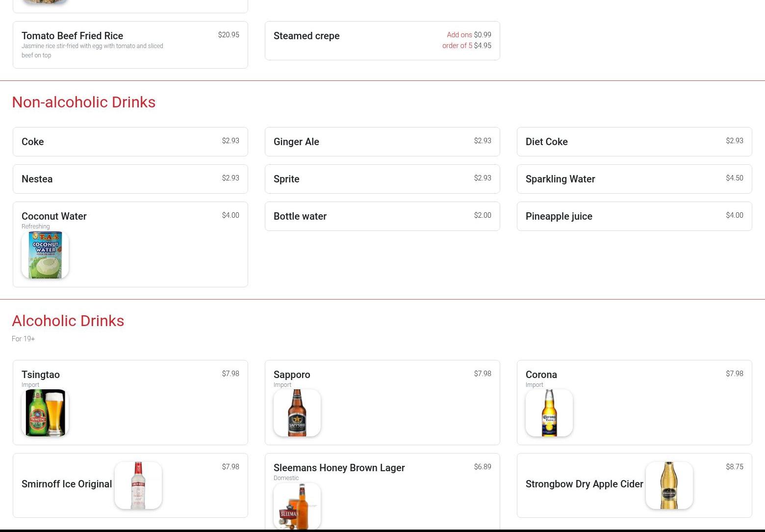Screen dimensions: 765x532
Task: View the Strongbow cider bottle image
Action: click(669, 485)
